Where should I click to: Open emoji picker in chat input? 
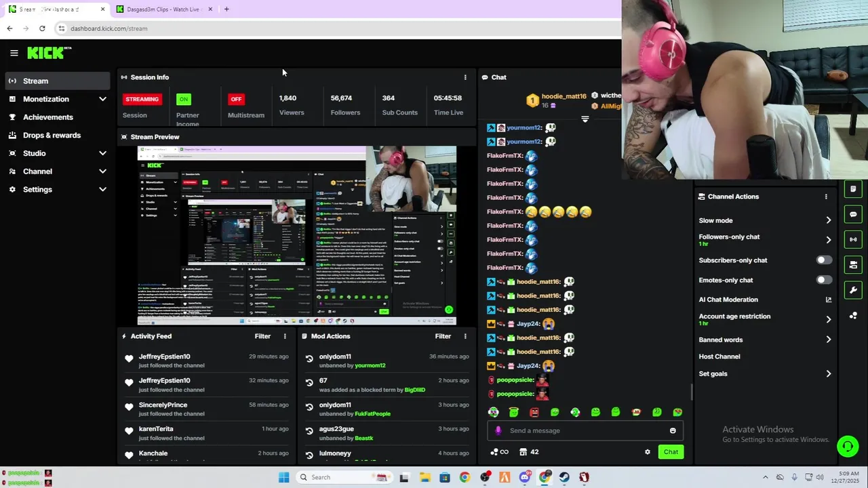673,430
